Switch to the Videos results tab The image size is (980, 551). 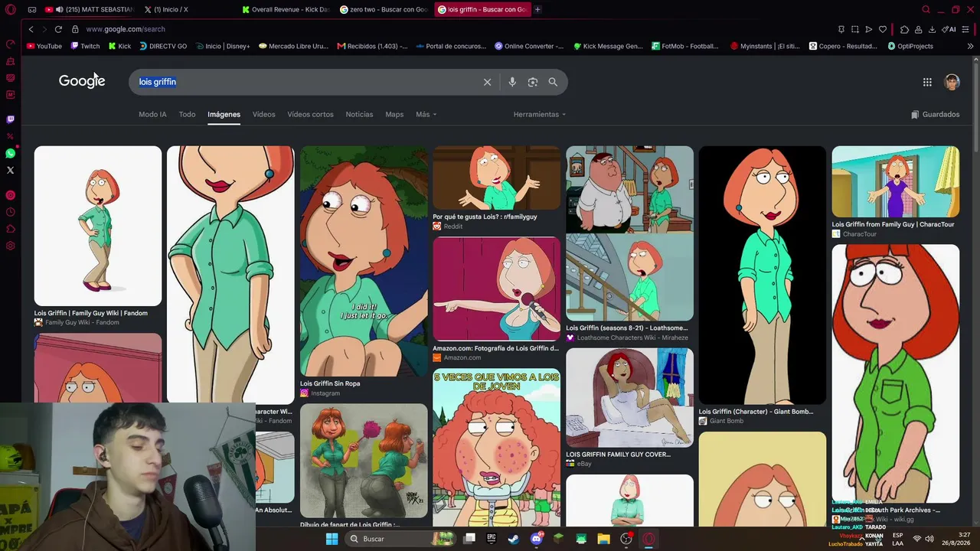tap(263, 115)
